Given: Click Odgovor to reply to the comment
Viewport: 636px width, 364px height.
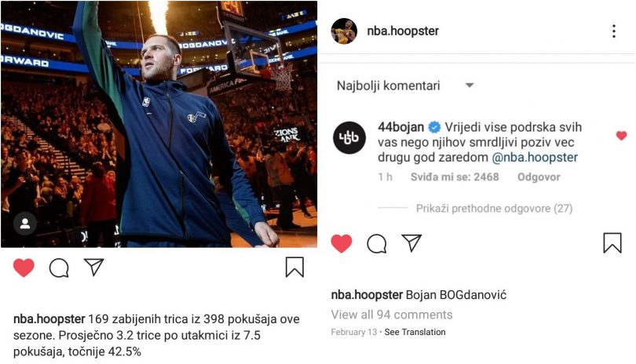Looking at the screenshot, I should (x=539, y=177).
